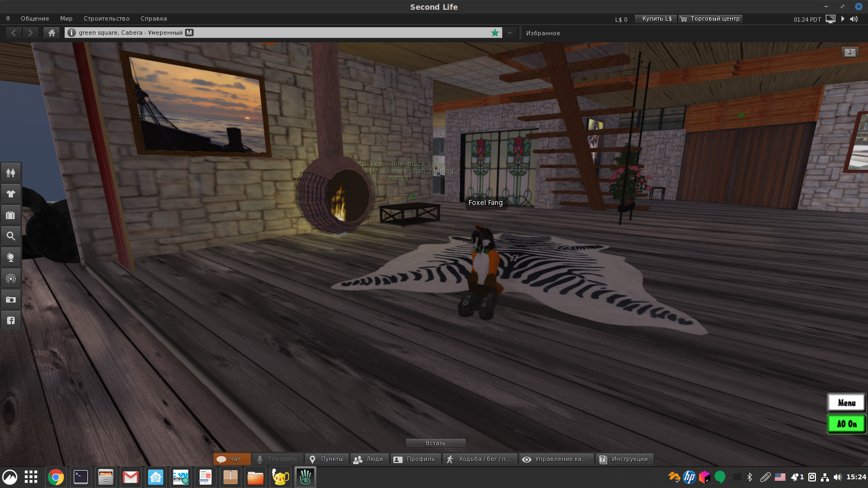Screen dimensions: 868x488
Task: Click the Встать button
Action: point(436,443)
